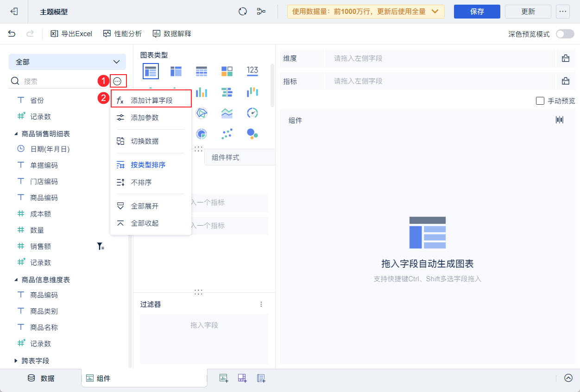Choose 全部展开 in the menu
This screenshot has width=580, height=392.
pos(151,206)
